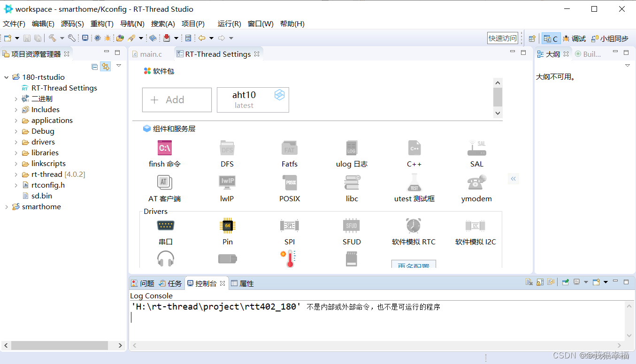The width and height of the screenshot is (636, 364).
Task: Click the back navigation arrow icon
Action: pyautogui.click(x=202, y=38)
